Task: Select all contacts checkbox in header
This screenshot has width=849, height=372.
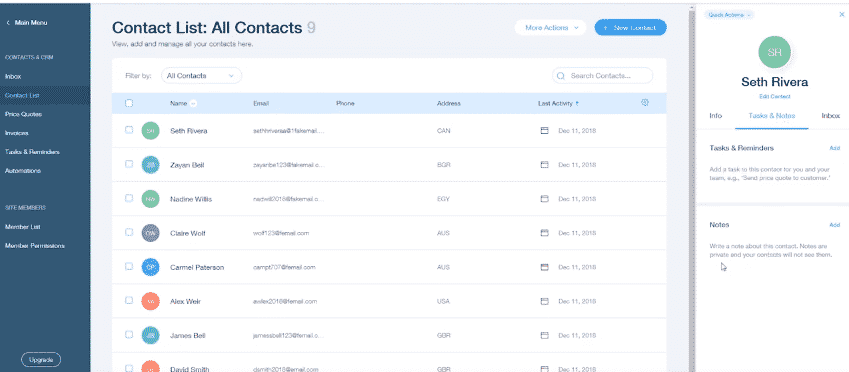Action: click(129, 103)
